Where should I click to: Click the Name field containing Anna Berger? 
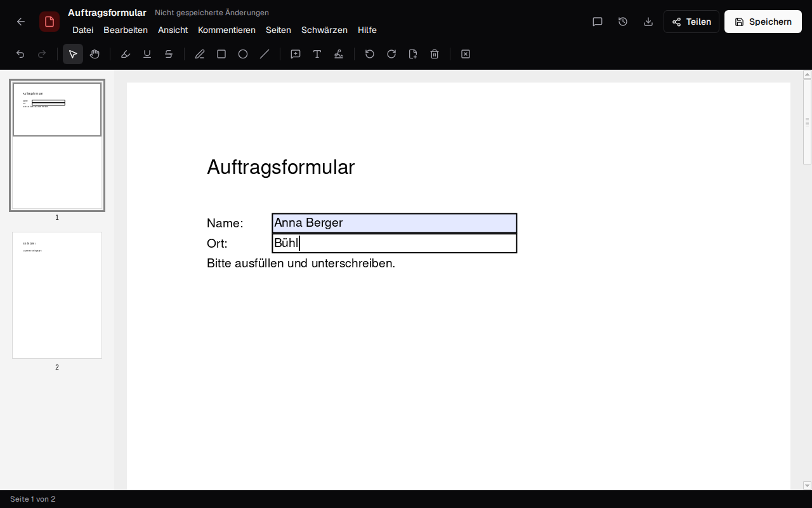395,223
